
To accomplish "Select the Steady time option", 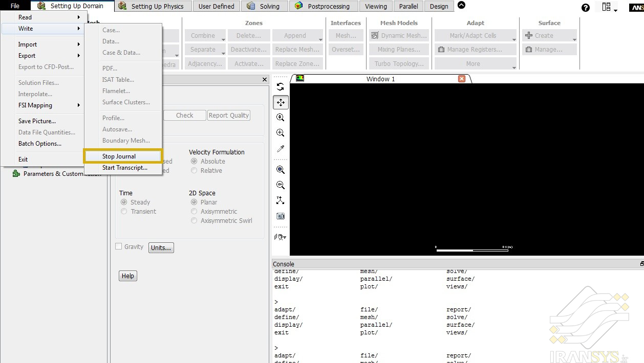I will click(x=124, y=202).
